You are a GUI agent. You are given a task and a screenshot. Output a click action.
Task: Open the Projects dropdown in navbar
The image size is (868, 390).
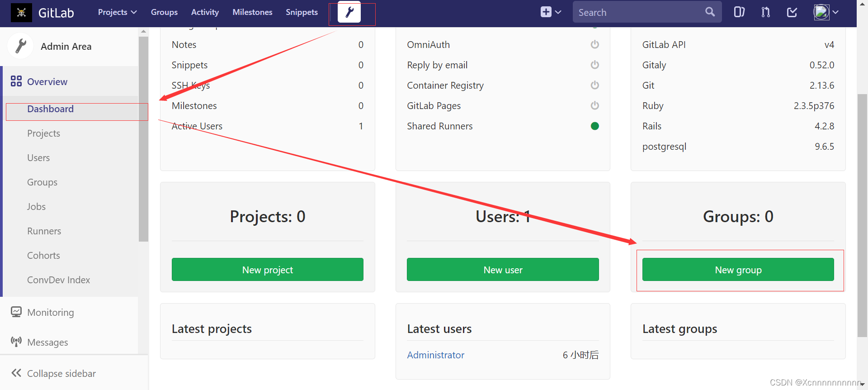point(117,12)
